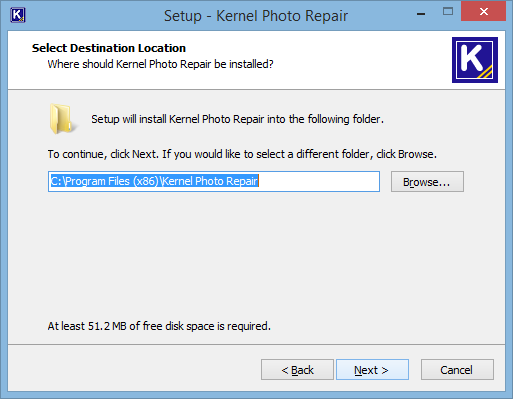
Task: Maximize the Setup window
Action: 448,12
